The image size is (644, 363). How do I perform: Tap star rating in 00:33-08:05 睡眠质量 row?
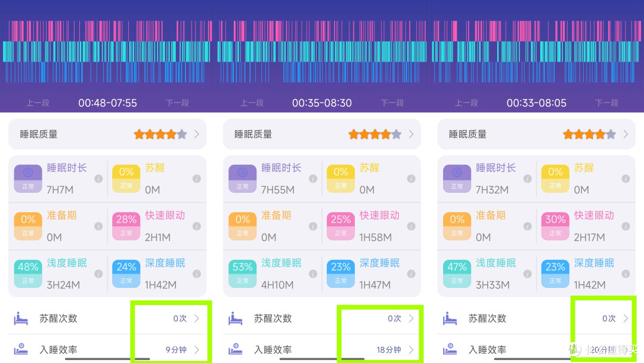589,134
